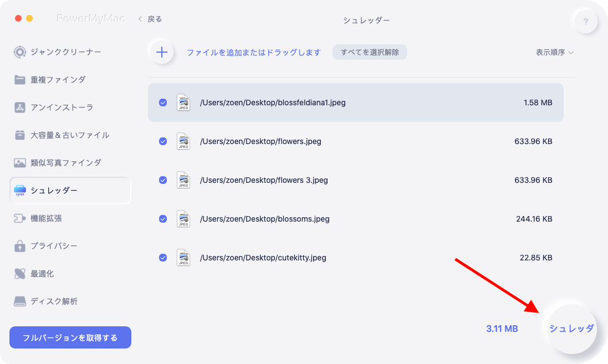608x364 pixels.
Task: Uncheck the blossfeldiana1.jpeg checkbox
Action: click(163, 102)
